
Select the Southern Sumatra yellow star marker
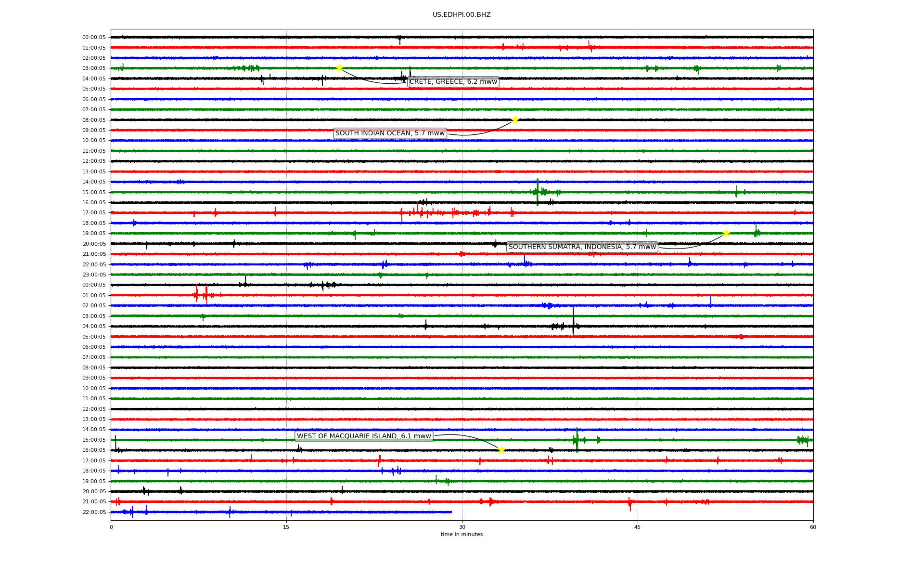[x=726, y=234]
